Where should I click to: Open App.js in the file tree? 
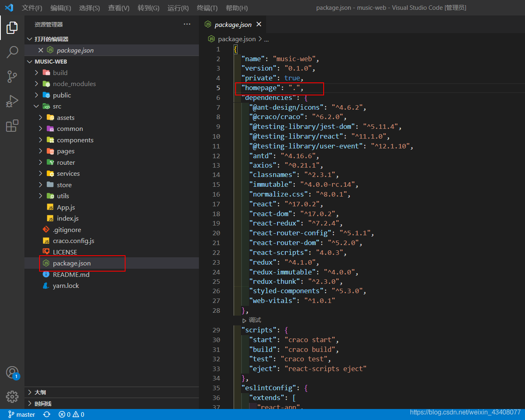(x=112, y=207)
